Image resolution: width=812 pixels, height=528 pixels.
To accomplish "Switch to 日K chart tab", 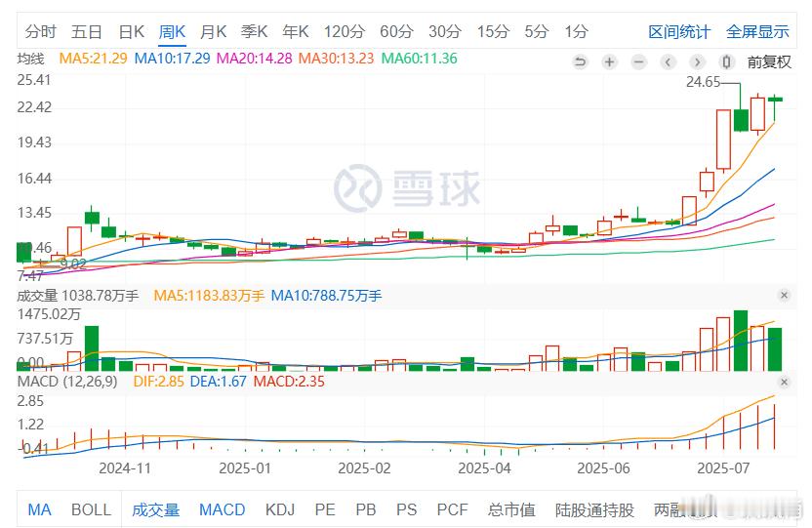I will click(x=131, y=31).
